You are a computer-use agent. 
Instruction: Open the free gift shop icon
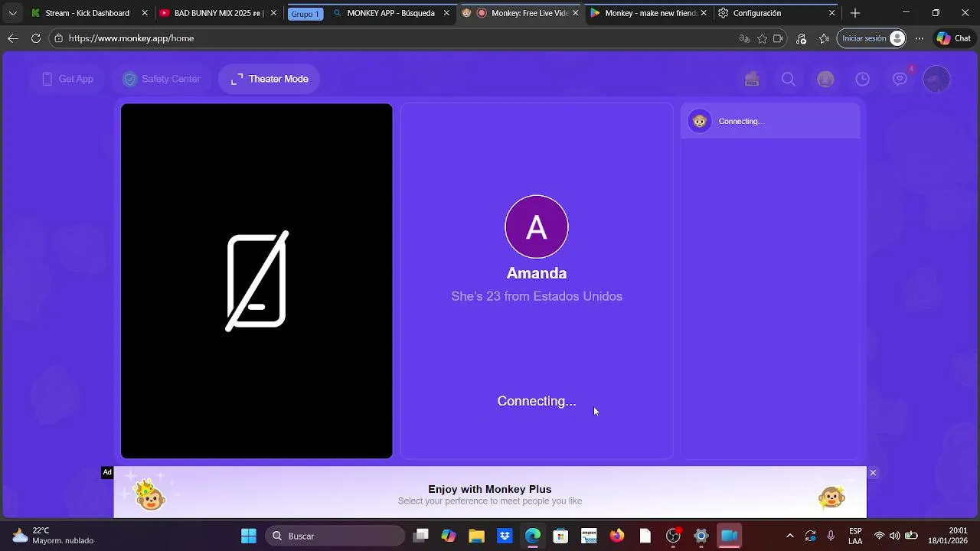[x=752, y=79]
